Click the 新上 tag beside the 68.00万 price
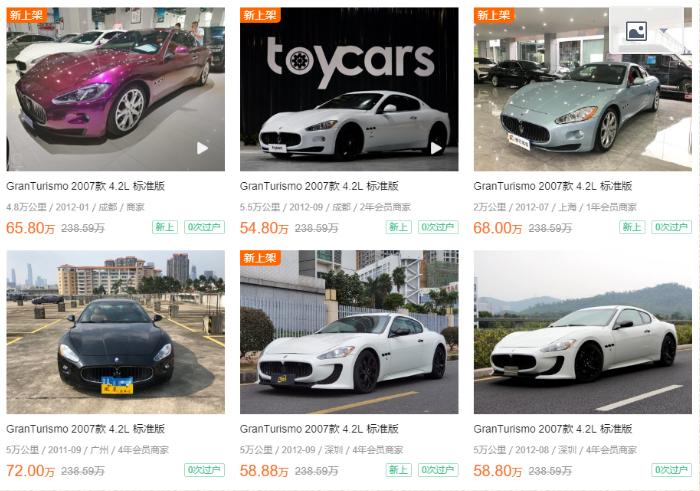 click(x=632, y=227)
